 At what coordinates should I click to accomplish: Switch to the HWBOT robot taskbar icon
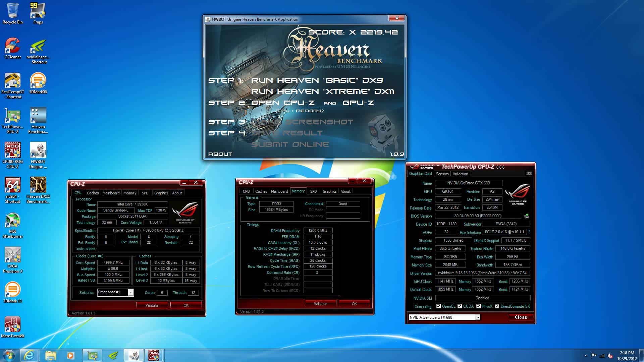[x=133, y=355]
